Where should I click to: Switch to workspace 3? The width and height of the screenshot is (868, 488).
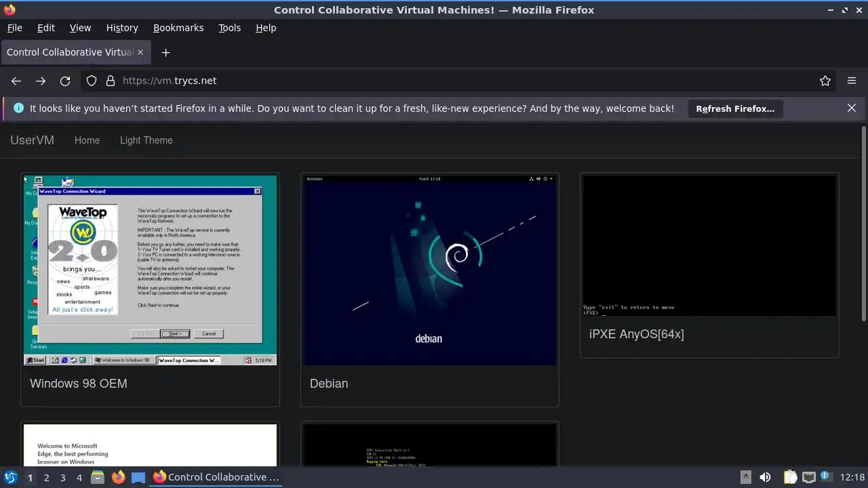62,477
